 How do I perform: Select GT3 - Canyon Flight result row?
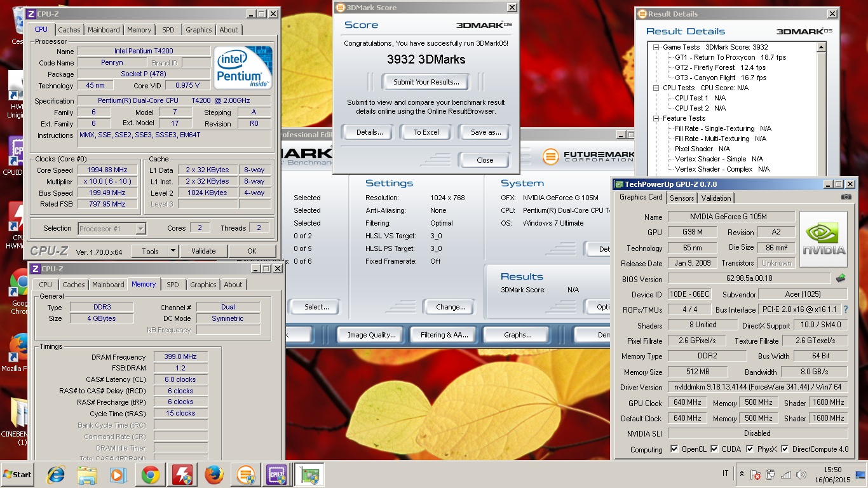coord(721,78)
